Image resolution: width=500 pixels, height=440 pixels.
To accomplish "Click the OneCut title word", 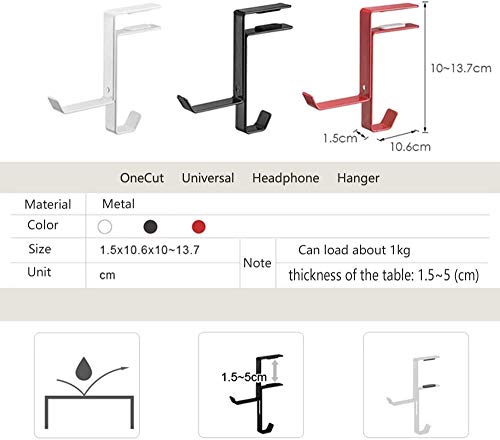I will coord(142,178).
